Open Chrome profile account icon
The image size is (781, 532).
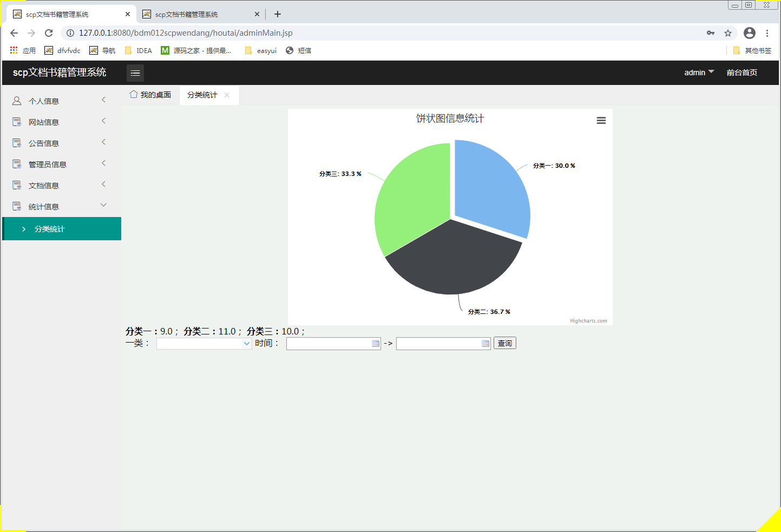pos(750,33)
